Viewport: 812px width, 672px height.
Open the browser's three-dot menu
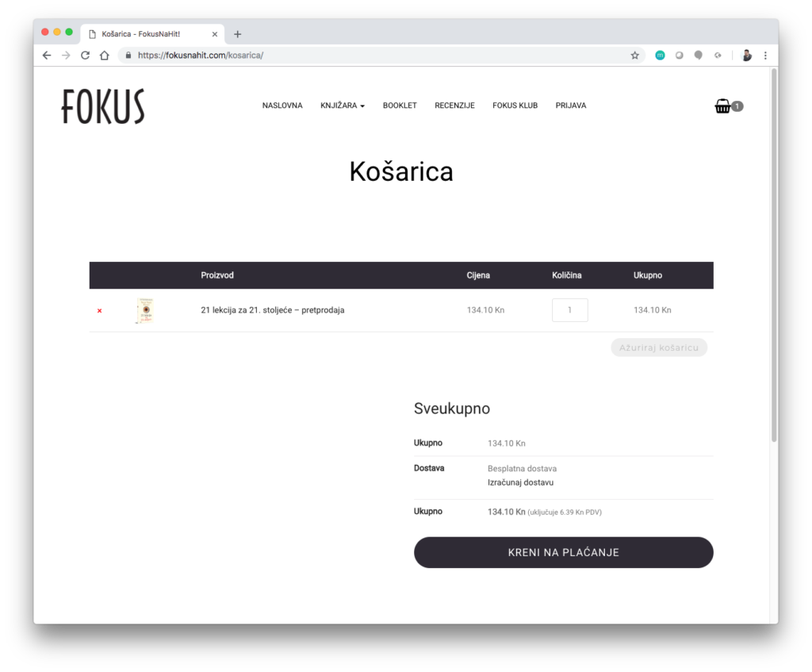point(765,56)
